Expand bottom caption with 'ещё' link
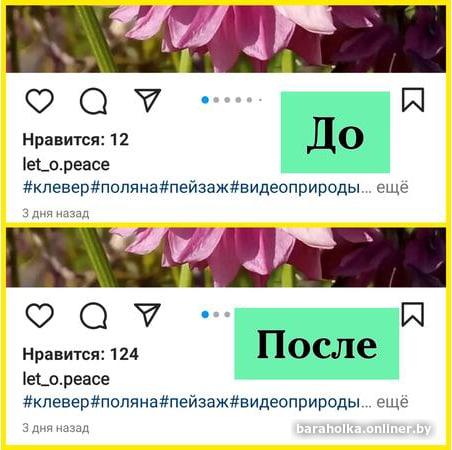 392,402
